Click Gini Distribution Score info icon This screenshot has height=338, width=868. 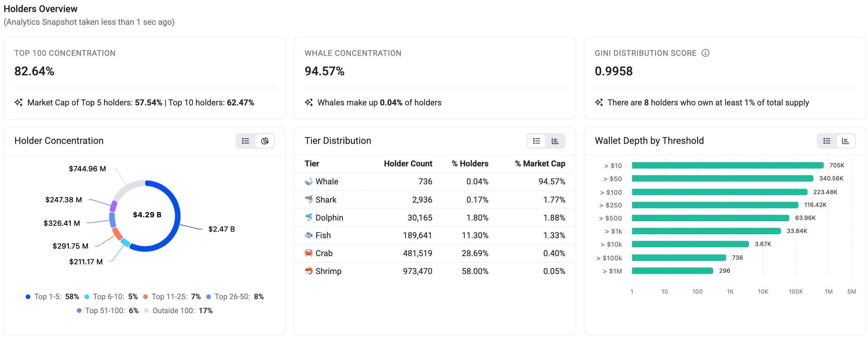pos(705,53)
